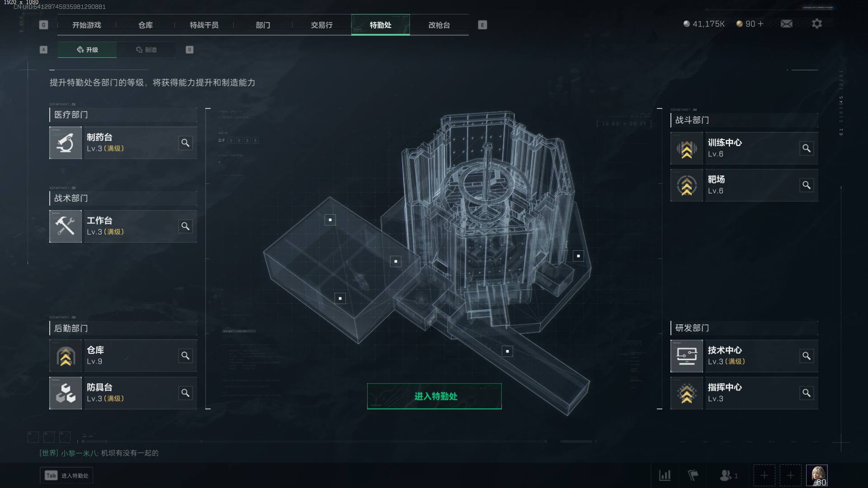
Task: Select the 靶场 upgrade chevron icon
Action: [687, 185]
